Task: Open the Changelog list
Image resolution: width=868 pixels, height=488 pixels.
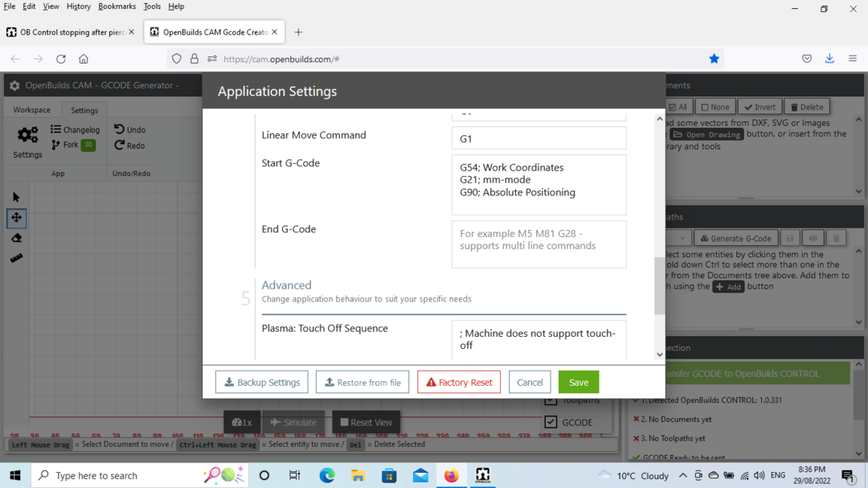Action: coord(76,129)
